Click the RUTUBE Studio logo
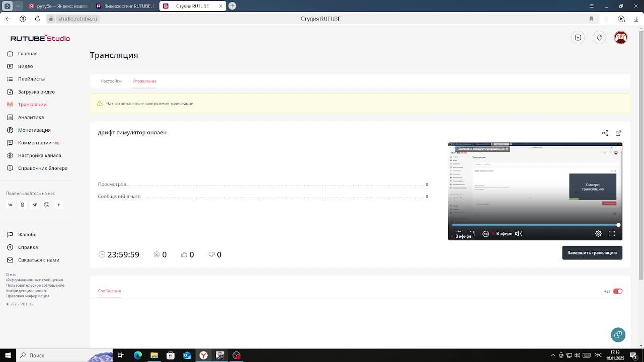Viewport: 644px width, 362px height. pos(40,38)
